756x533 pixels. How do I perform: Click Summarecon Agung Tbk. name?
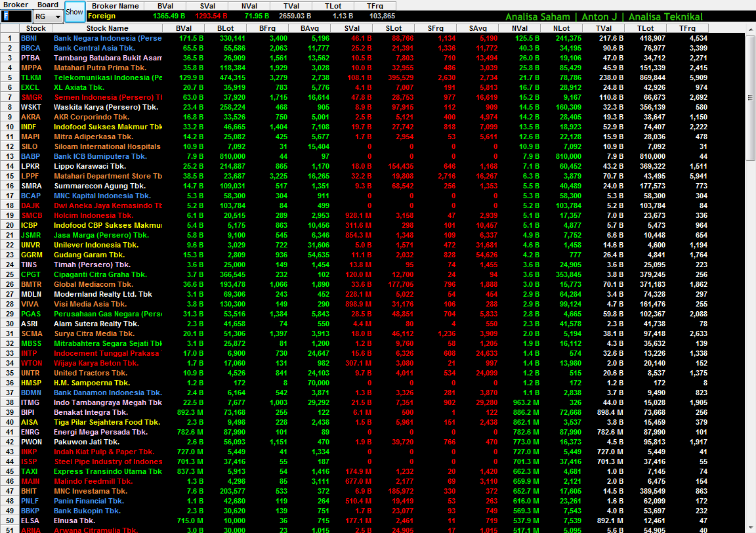pos(100,186)
